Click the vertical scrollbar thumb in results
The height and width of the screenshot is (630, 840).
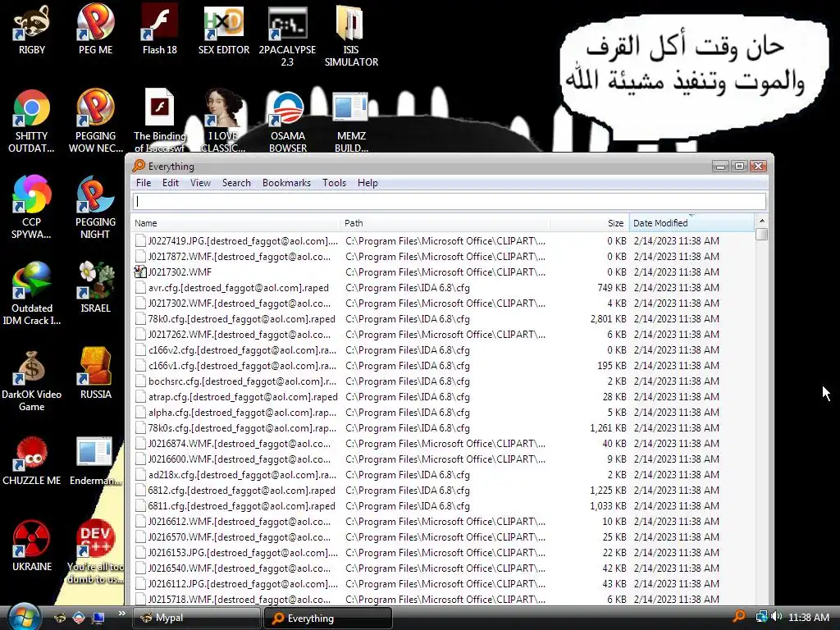(762, 234)
